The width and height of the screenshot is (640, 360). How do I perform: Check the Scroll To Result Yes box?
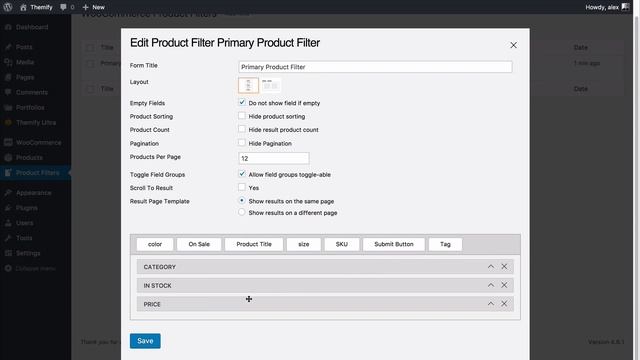point(242,187)
